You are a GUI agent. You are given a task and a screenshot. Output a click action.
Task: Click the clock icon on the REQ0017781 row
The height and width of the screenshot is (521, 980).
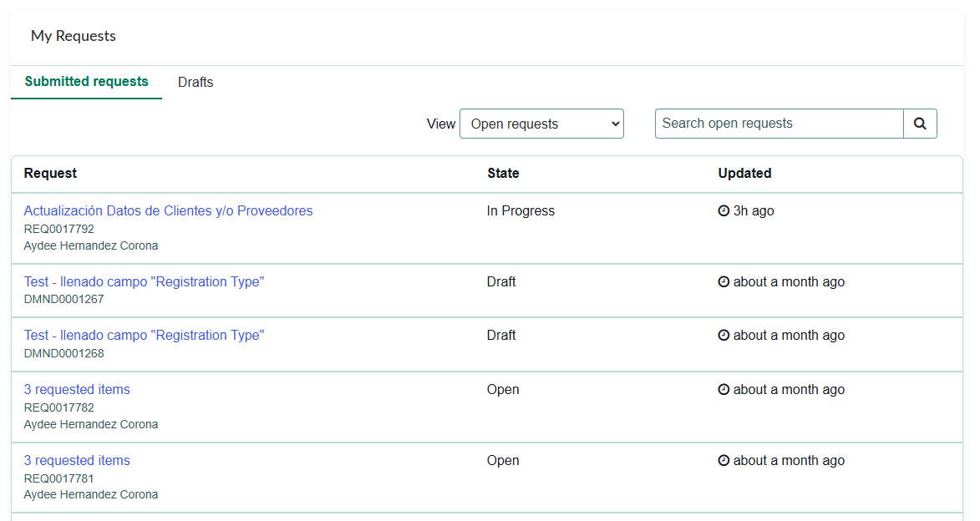coord(724,460)
